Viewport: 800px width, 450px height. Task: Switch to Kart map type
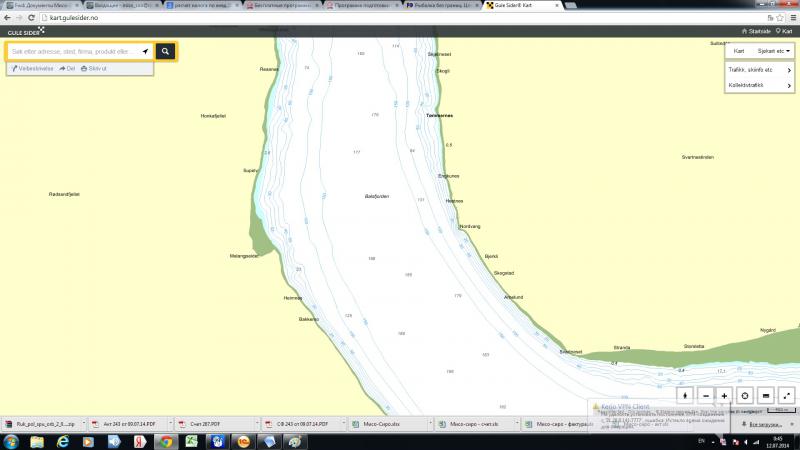click(740, 51)
